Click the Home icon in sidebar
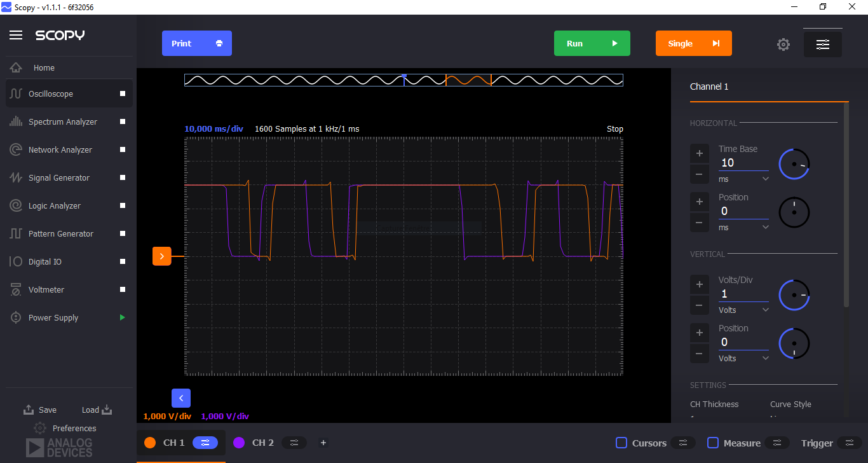The width and height of the screenshot is (868, 463). tap(16, 67)
